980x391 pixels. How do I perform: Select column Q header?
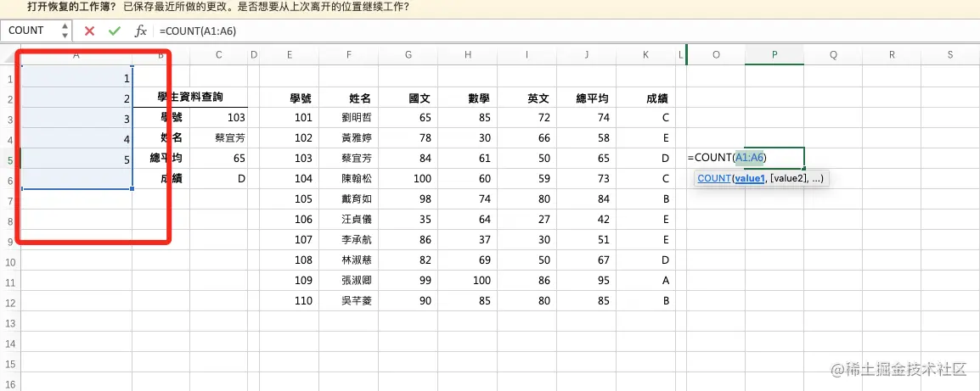(x=833, y=55)
